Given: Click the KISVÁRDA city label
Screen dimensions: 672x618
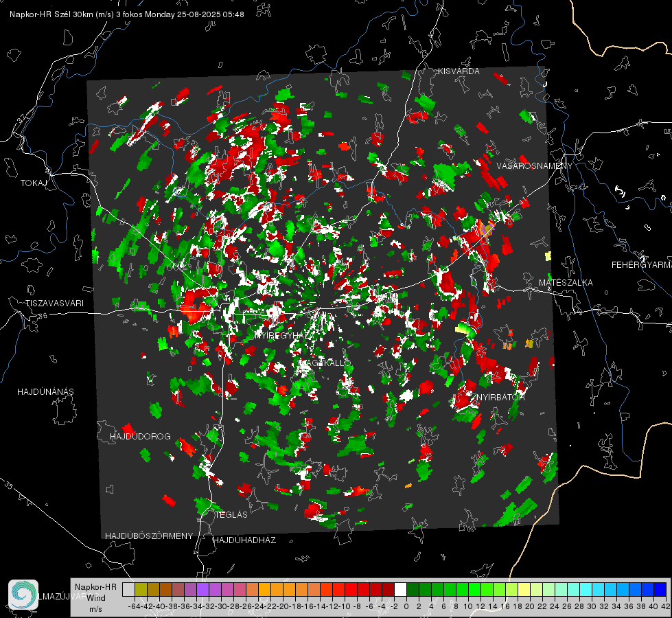Looking at the screenshot, I should 459,71.
